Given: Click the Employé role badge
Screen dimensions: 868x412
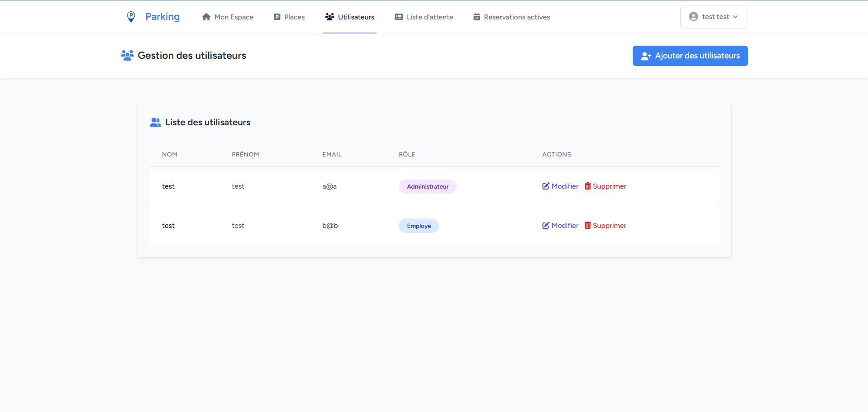Looking at the screenshot, I should 419,226.
